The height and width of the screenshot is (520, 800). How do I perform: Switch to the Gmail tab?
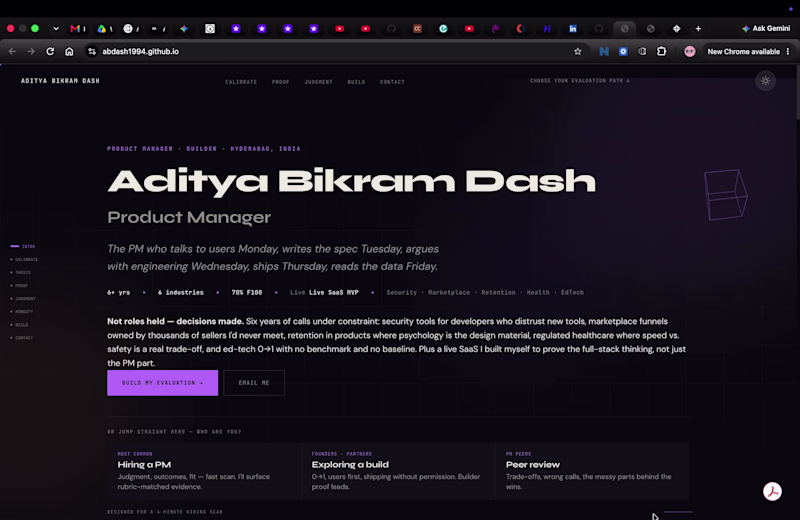tap(75, 29)
